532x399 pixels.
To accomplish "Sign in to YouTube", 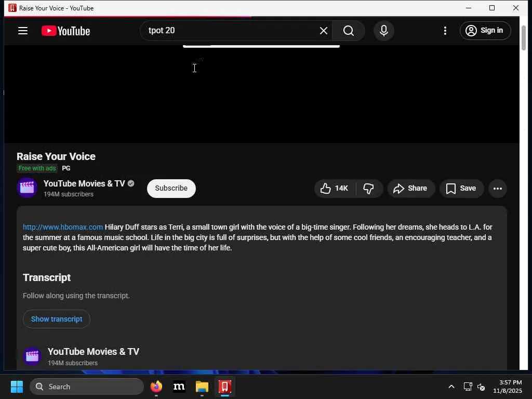I will pyautogui.click(x=485, y=31).
